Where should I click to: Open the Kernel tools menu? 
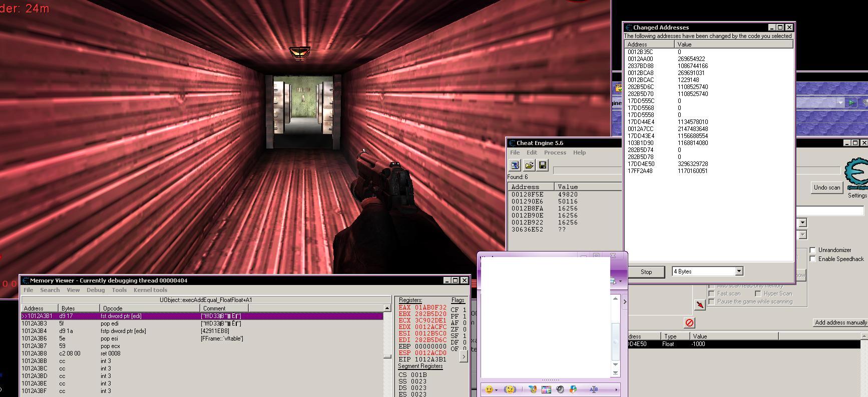[x=150, y=290]
